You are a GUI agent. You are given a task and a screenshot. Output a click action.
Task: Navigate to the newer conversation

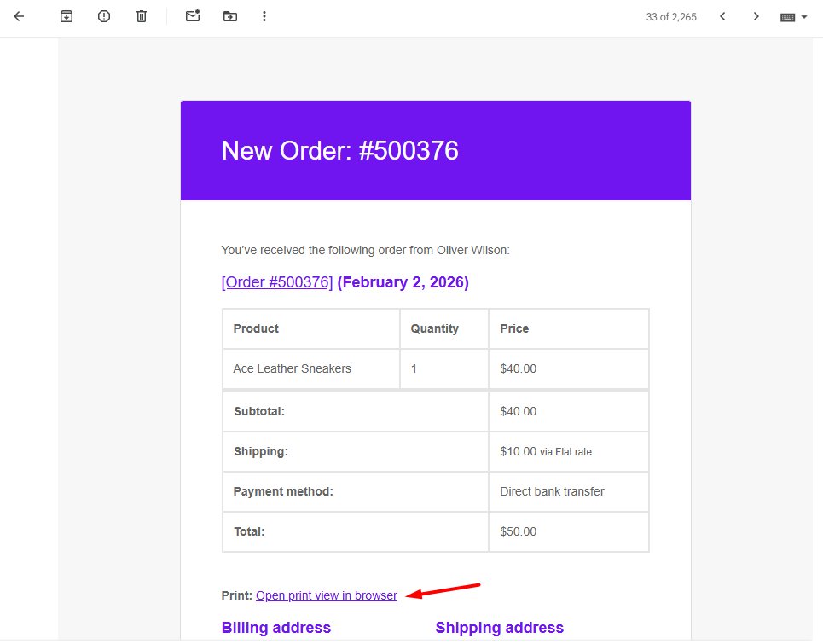click(x=722, y=16)
